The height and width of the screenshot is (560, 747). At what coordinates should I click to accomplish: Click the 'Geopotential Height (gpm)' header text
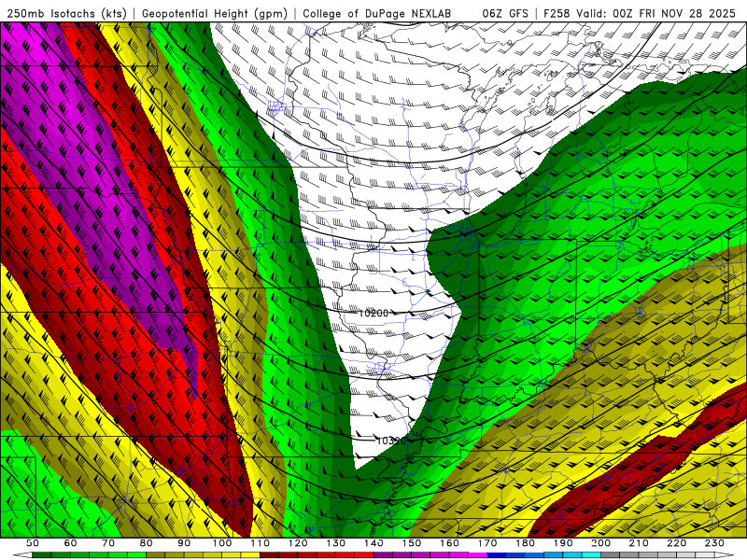215,13
